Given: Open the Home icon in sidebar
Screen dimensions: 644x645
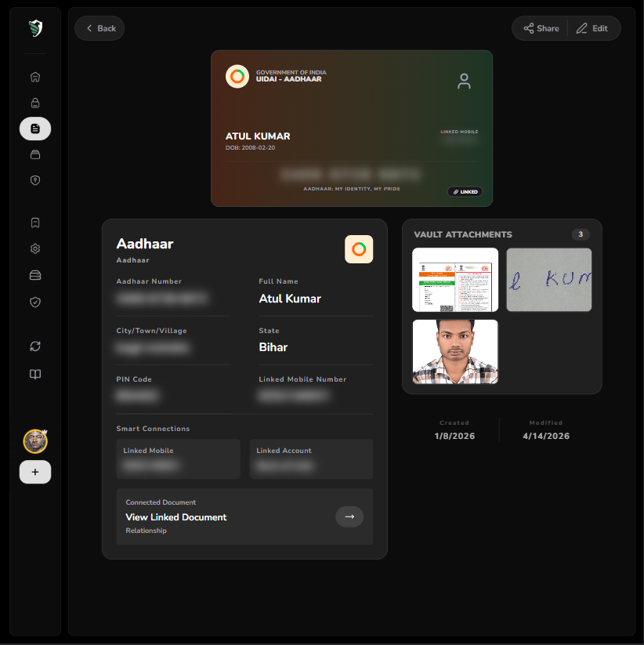Looking at the screenshot, I should click(35, 77).
